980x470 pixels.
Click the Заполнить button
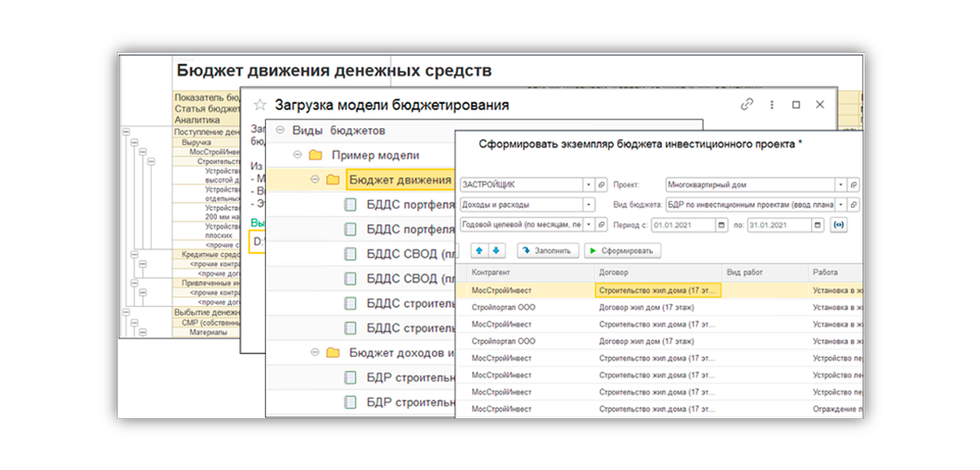548,250
